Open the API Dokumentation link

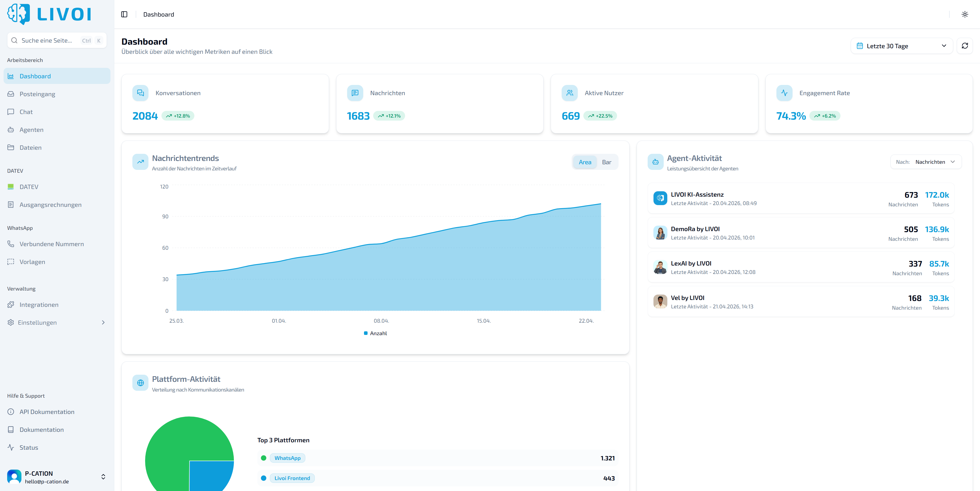tap(47, 411)
